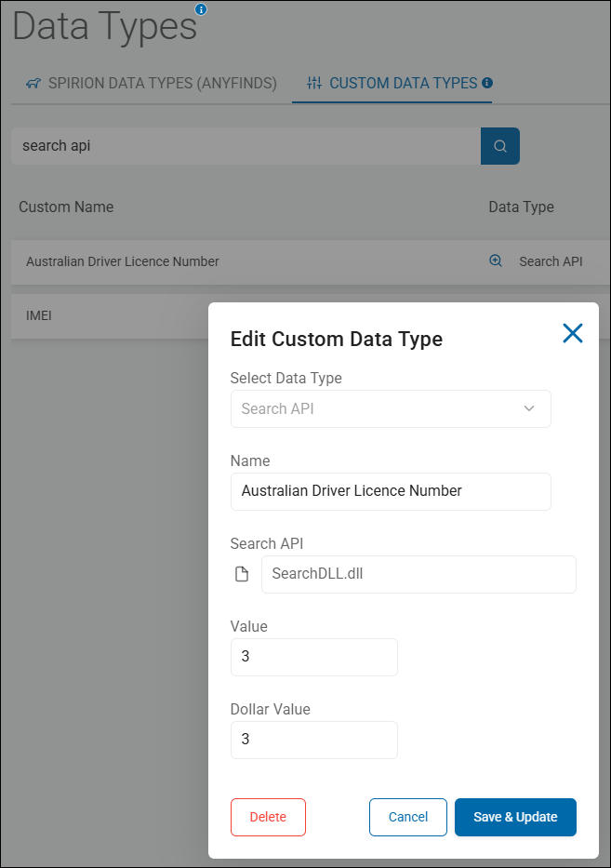
Task: Click the Search API file path field
Action: click(x=418, y=574)
